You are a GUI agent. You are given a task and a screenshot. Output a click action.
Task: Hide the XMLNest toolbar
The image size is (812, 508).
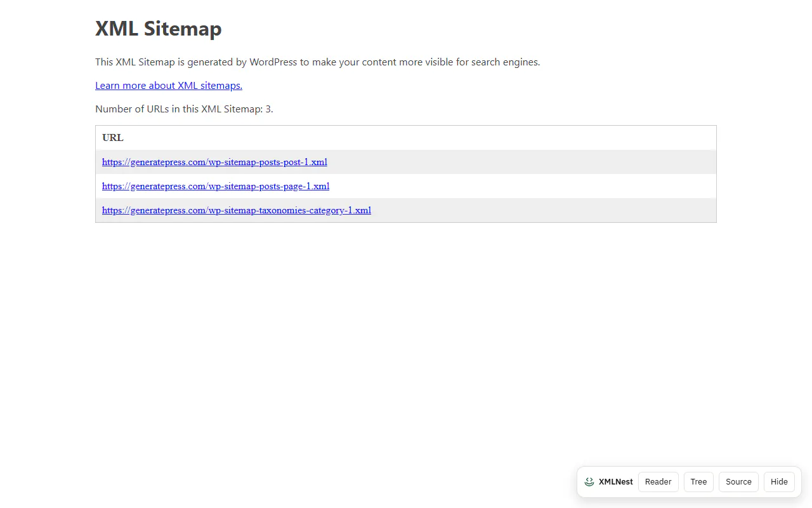click(779, 482)
